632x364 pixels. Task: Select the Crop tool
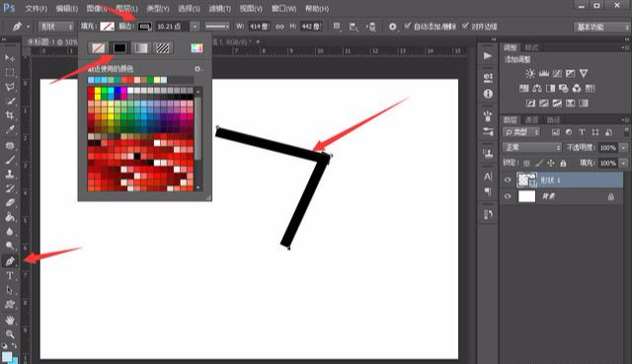(10, 115)
